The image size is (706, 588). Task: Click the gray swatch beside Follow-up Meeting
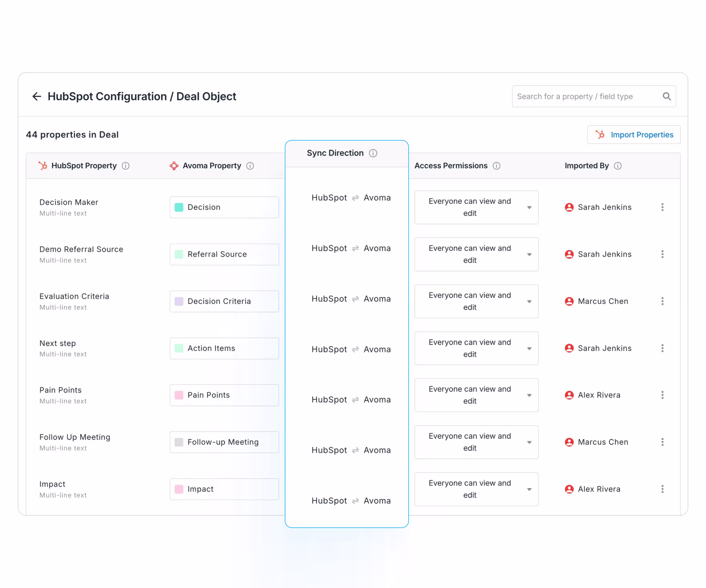coord(179,442)
